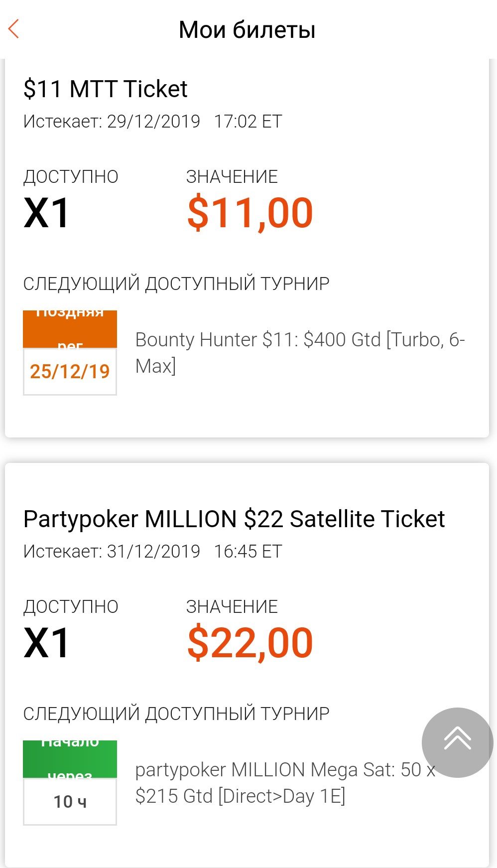Tap ДОСТУПНО label on the $22 ticket card

(x=71, y=606)
